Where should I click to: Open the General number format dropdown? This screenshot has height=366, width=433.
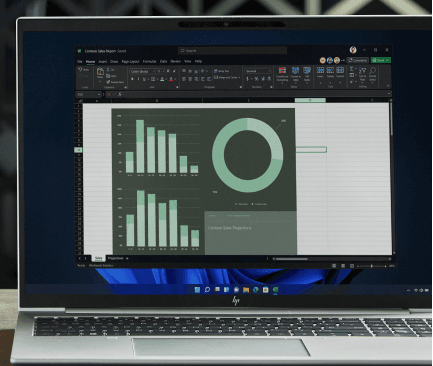[258, 71]
